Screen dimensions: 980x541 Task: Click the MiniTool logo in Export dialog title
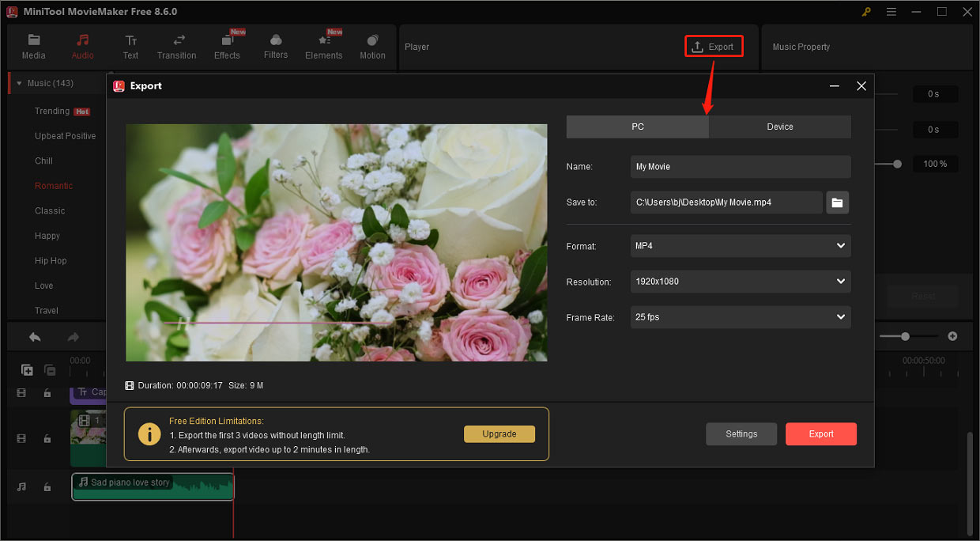click(x=119, y=86)
